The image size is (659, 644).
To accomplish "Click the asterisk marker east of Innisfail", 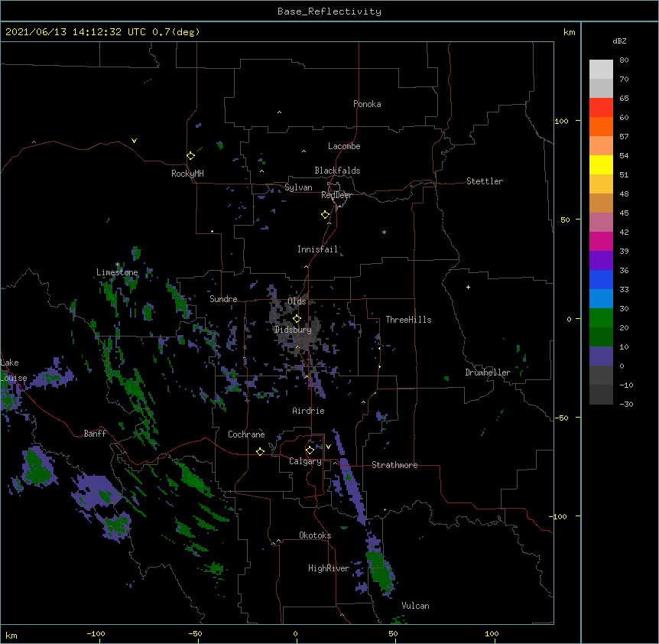I will [384, 232].
